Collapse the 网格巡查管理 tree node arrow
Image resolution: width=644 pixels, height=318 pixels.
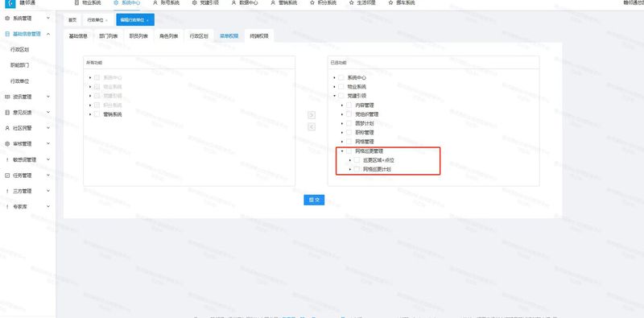click(x=342, y=151)
